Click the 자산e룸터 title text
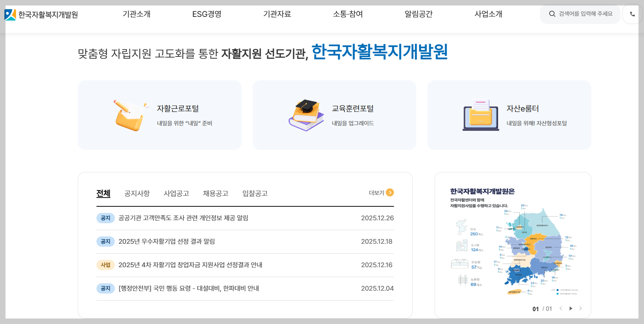 [x=523, y=108]
